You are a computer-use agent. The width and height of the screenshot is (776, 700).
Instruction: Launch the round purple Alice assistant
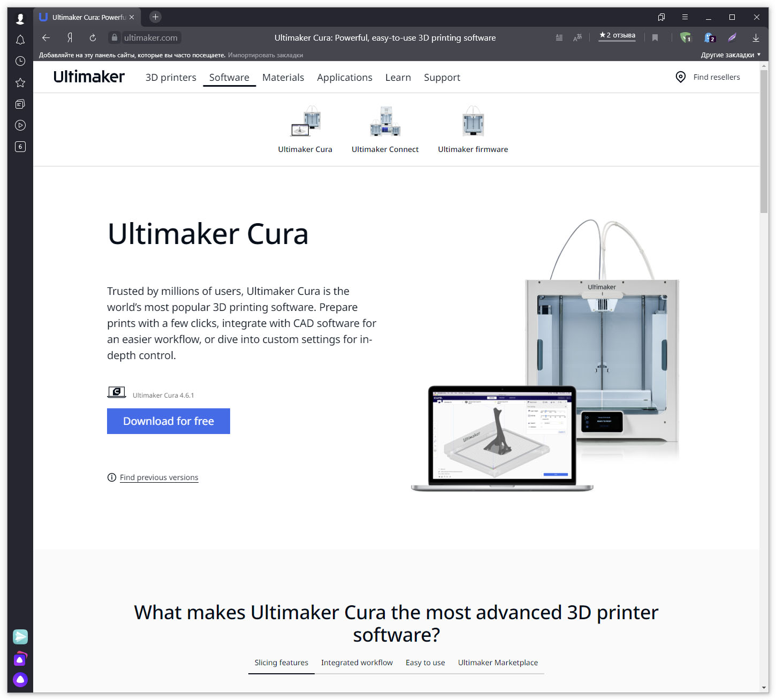(x=20, y=680)
